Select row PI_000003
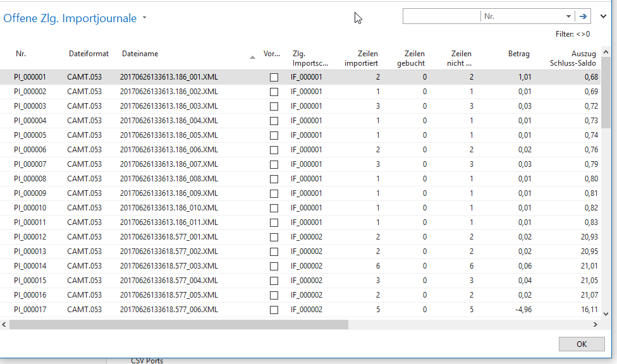 [x=301, y=106]
